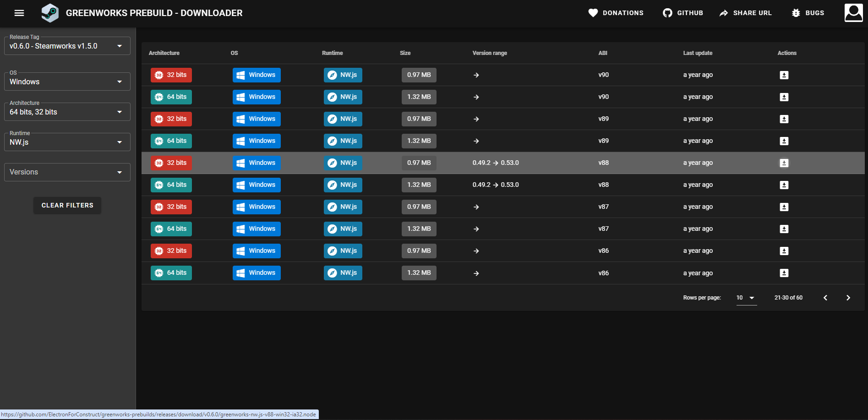This screenshot has width=868, height=420.
Task: Download the 32 bits v88 prebuild
Action: tap(784, 163)
